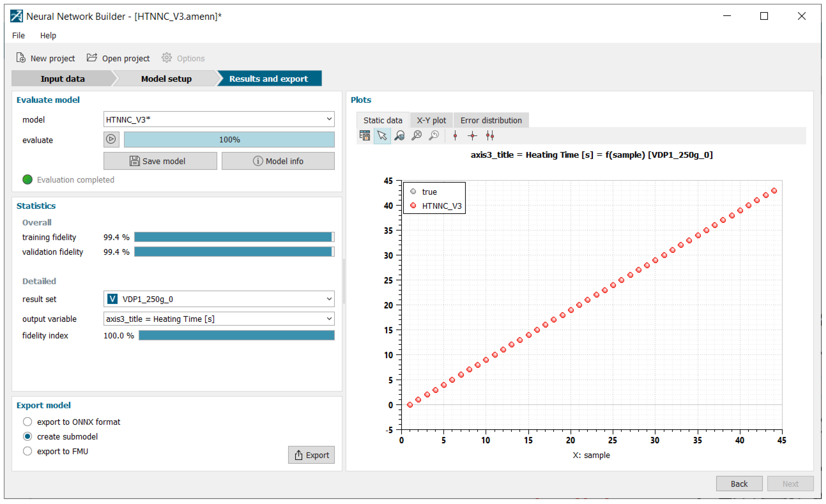Screen dimensions: 826x504
Task: Activate the zoom area magnifier tool
Action: coord(399,136)
